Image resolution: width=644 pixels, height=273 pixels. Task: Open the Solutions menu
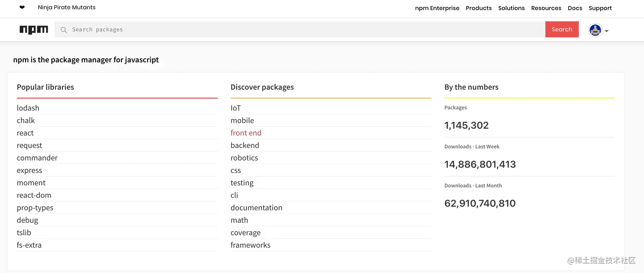click(512, 8)
